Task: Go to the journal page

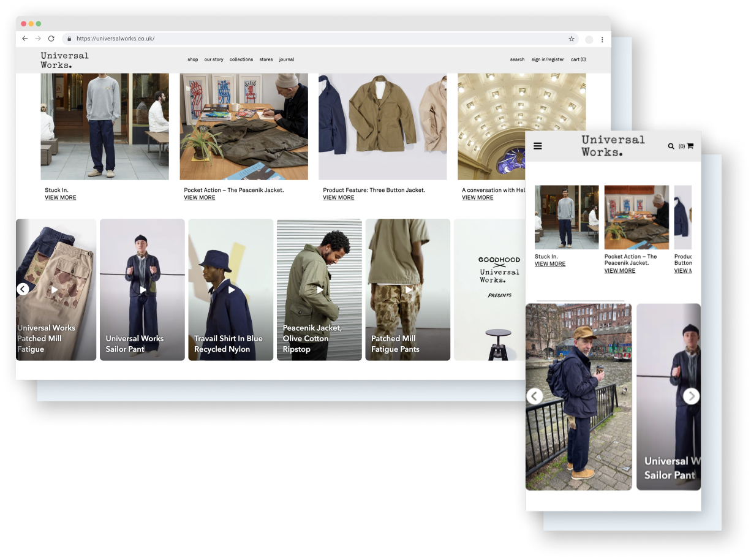Action: (287, 59)
